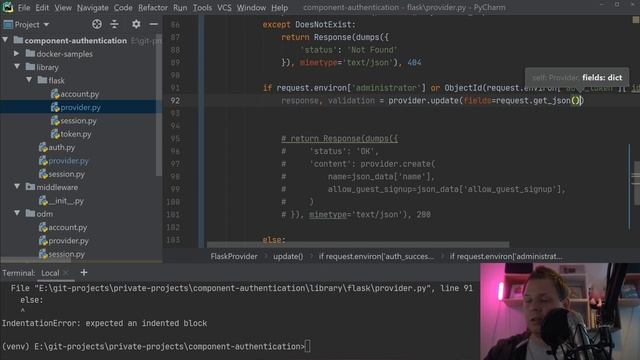This screenshot has width=640, height=360.
Task: Click the auth.py Python file icon
Action: [x=43, y=147]
